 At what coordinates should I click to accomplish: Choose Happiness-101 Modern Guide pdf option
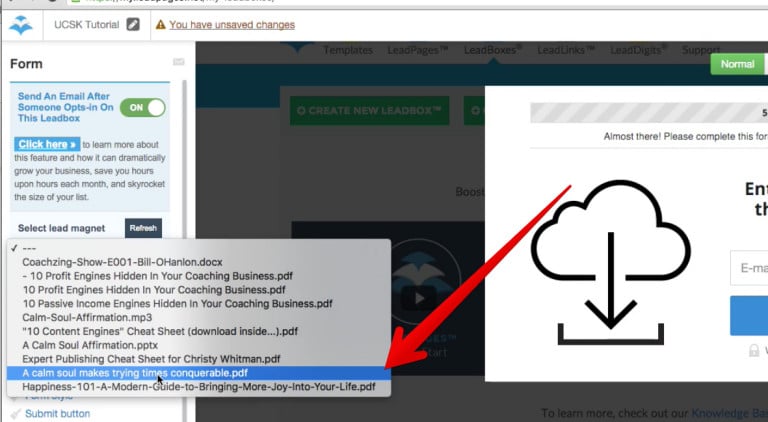click(199, 387)
